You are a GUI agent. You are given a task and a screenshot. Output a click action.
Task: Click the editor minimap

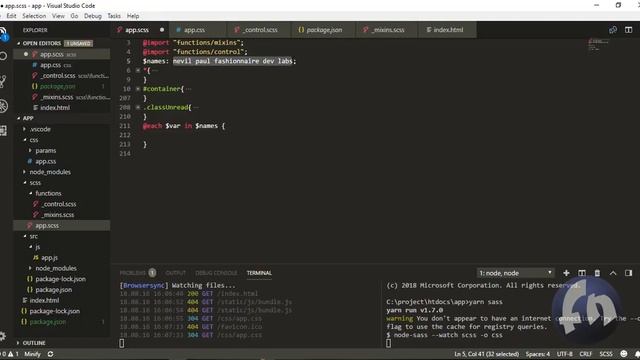(598, 44)
